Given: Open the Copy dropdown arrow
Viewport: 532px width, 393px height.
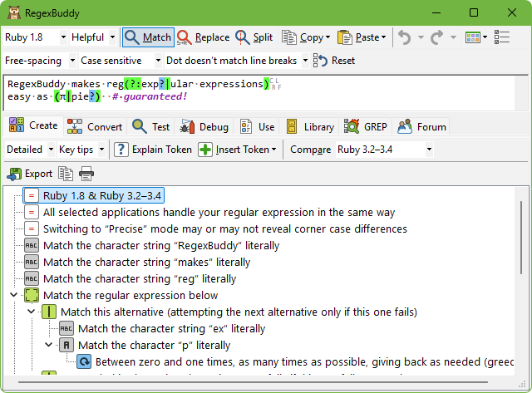Looking at the screenshot, I should (328, 37).
